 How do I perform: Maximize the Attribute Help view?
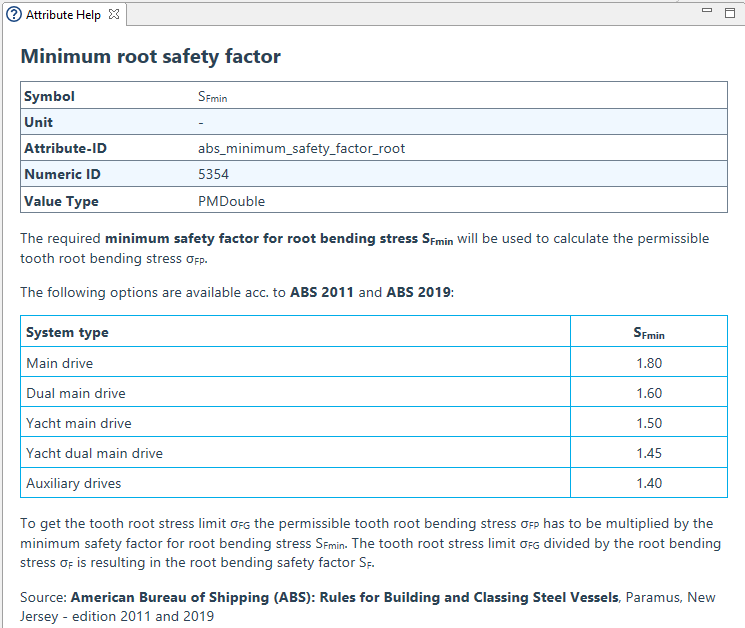pyautogui.click(x=729, y=12)
